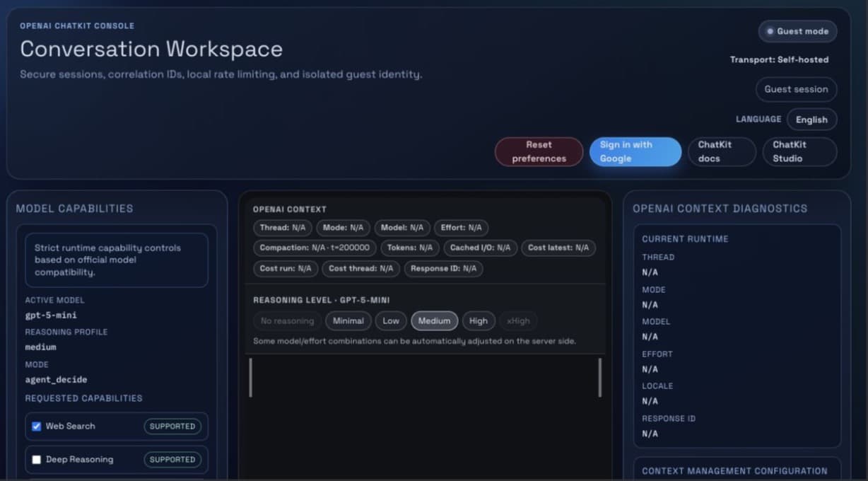
Task: Click the Model: N/A chip
Action: coord(402,228)
